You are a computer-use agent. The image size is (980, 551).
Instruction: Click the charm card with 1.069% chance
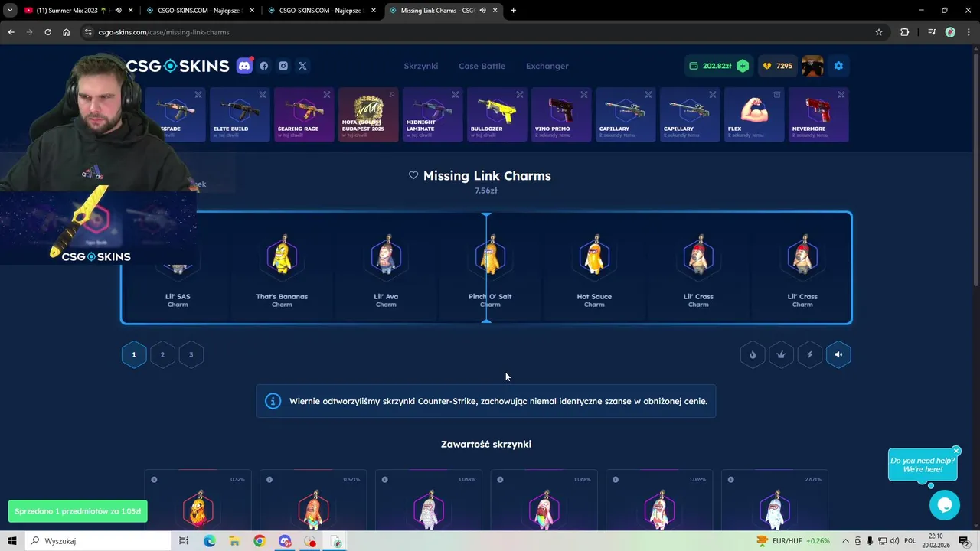(659, 501)
